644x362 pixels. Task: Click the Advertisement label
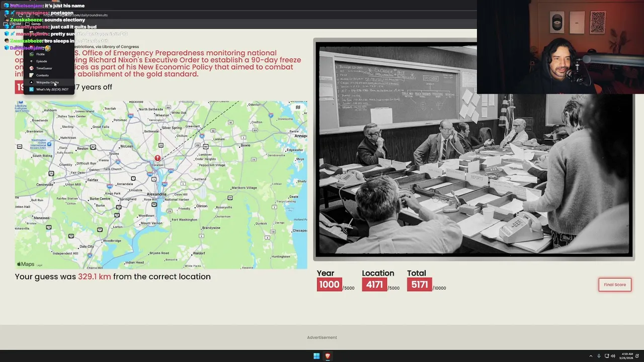click(322, 337)
